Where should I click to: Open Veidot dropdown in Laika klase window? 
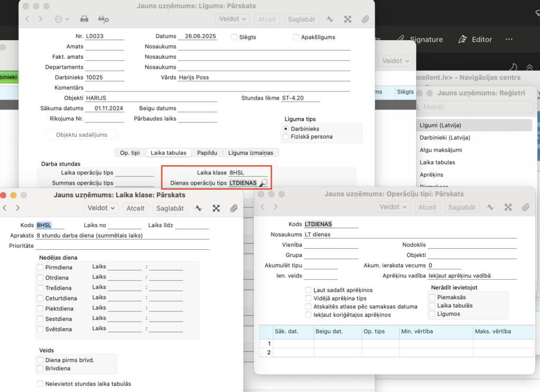point(101,208)
